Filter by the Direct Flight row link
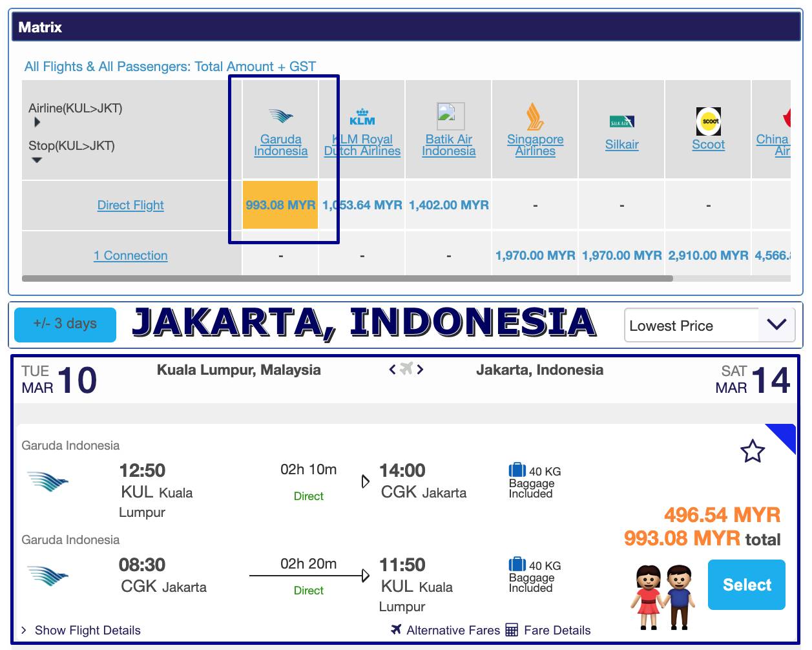The image size is (812, 650). tap(130, 205)
